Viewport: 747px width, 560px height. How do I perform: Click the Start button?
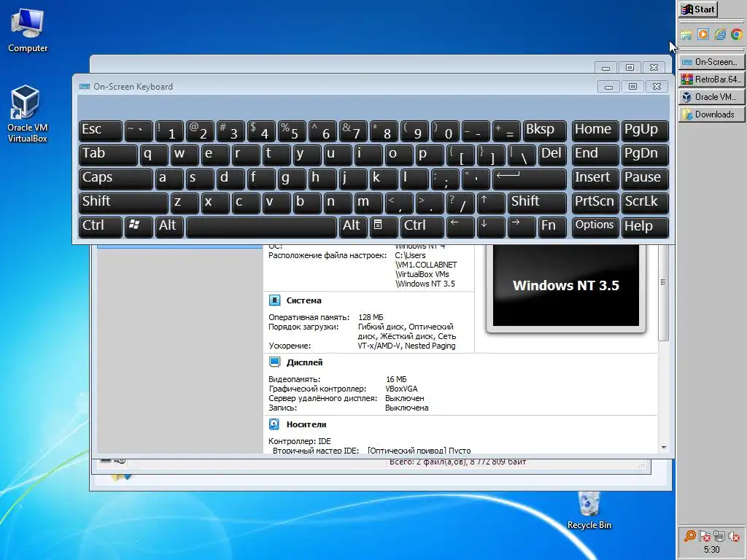[x=698, y=9]
